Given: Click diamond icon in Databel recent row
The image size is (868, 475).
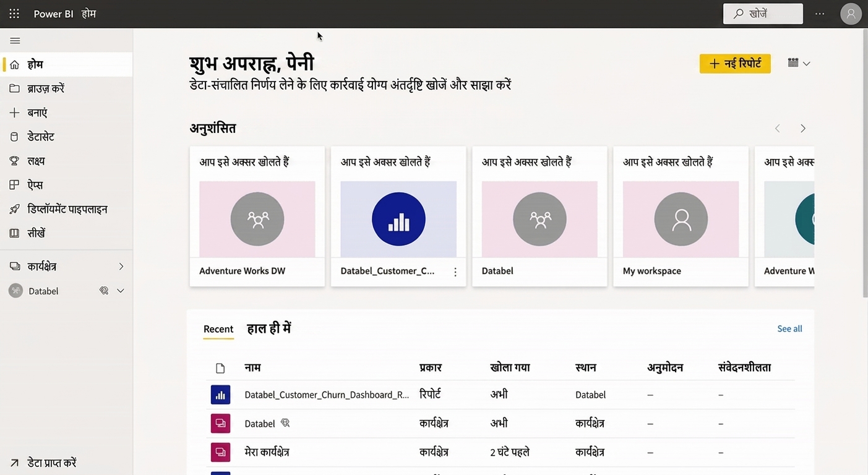Looking at the screenshot, I should (285, 423).
